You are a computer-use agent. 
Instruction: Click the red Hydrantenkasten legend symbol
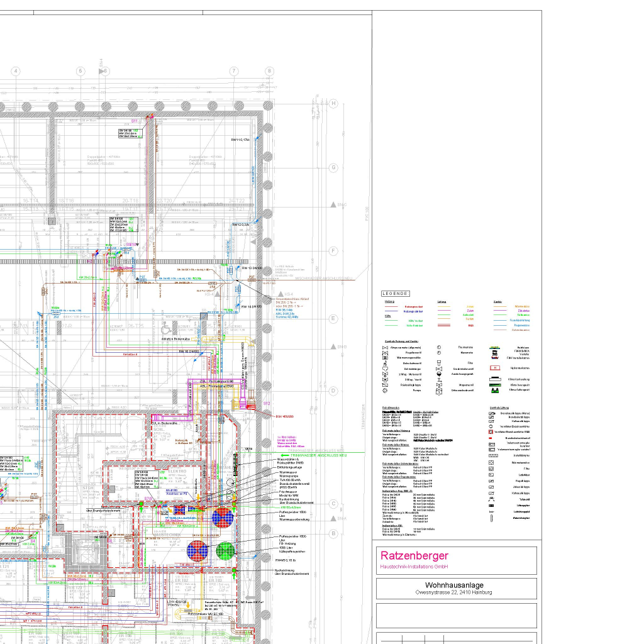(x=494, y=367)
